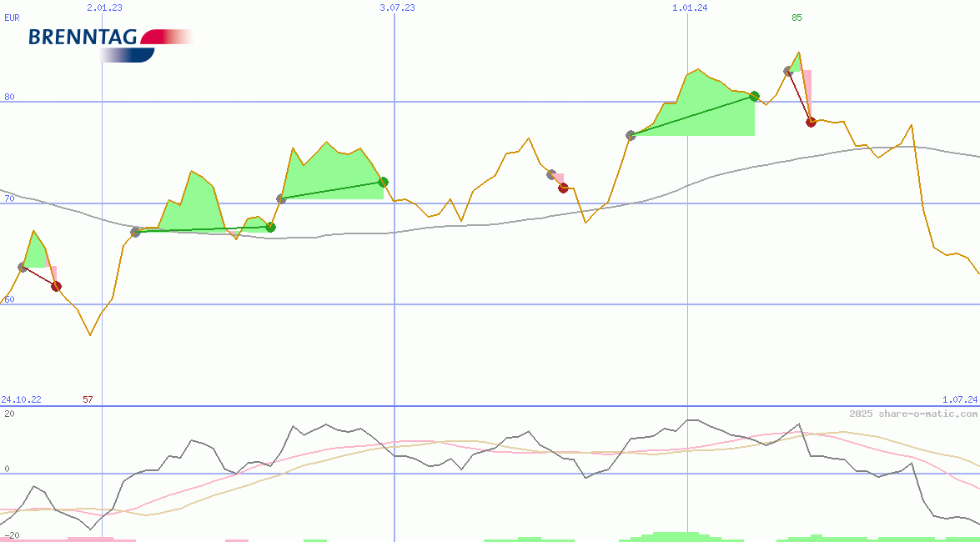Click the green marker right of the 1.01.24 line
980x542 pixels.
[x=754, y=97]
